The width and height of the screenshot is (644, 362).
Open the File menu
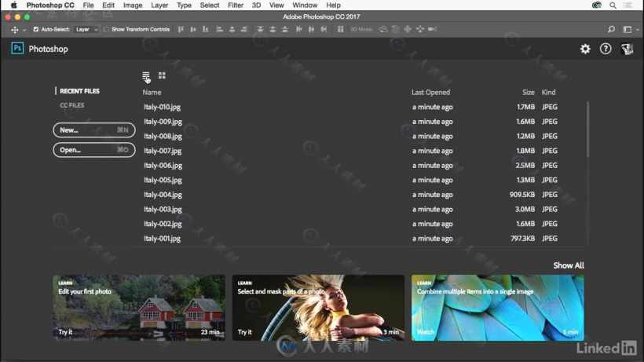coord(88,5)
